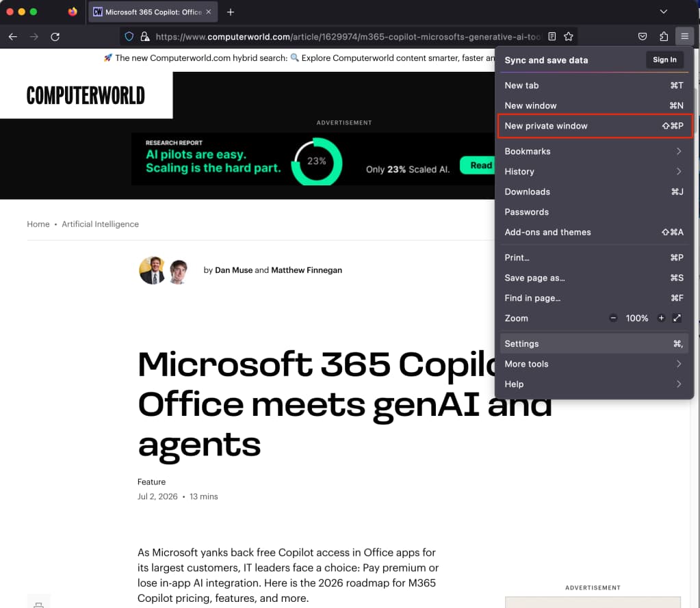Open tracking protection shield icon
Screen dimensions: 700x608
[x=129, y=36]
